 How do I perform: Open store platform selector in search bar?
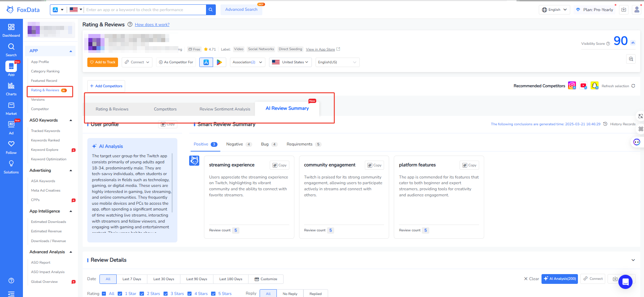[58, 10]
